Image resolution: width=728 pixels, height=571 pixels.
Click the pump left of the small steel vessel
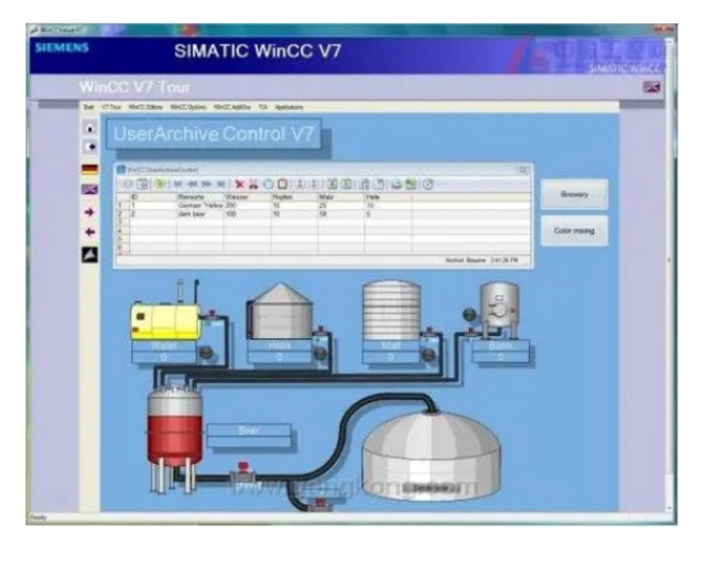(x=470, y=315)
